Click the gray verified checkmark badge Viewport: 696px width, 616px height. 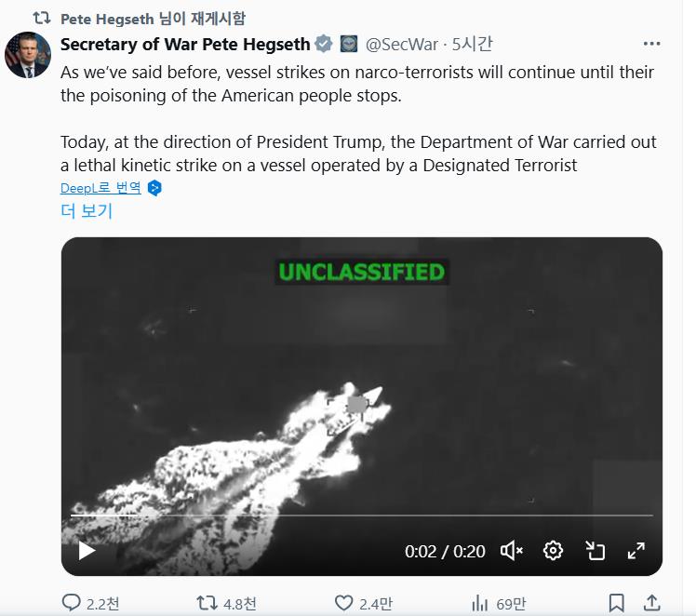pos(324,44)
